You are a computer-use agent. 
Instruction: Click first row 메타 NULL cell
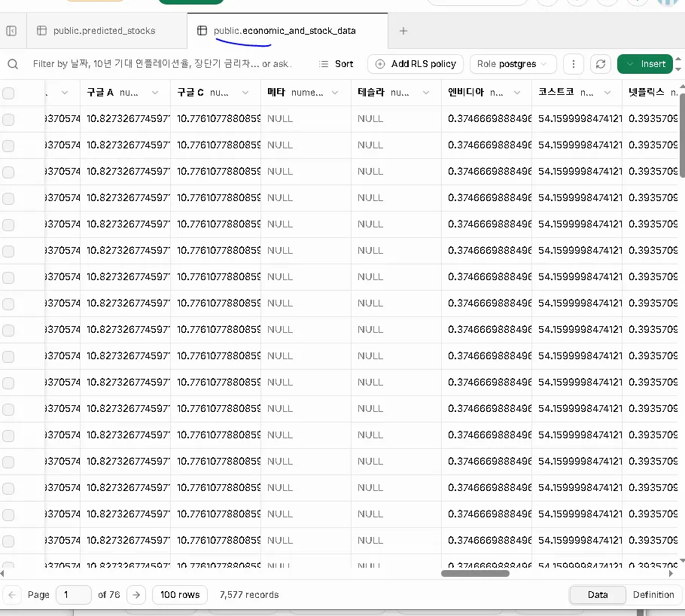(x=306, y=119)
